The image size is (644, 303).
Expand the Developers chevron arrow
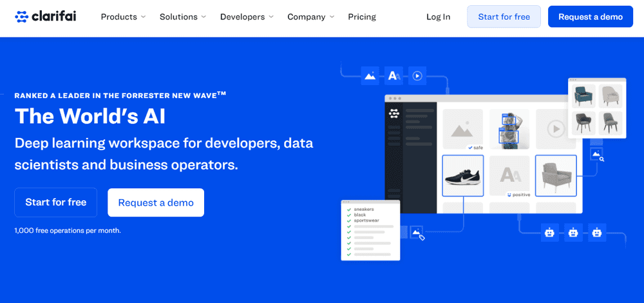click(x=271, y=17)
